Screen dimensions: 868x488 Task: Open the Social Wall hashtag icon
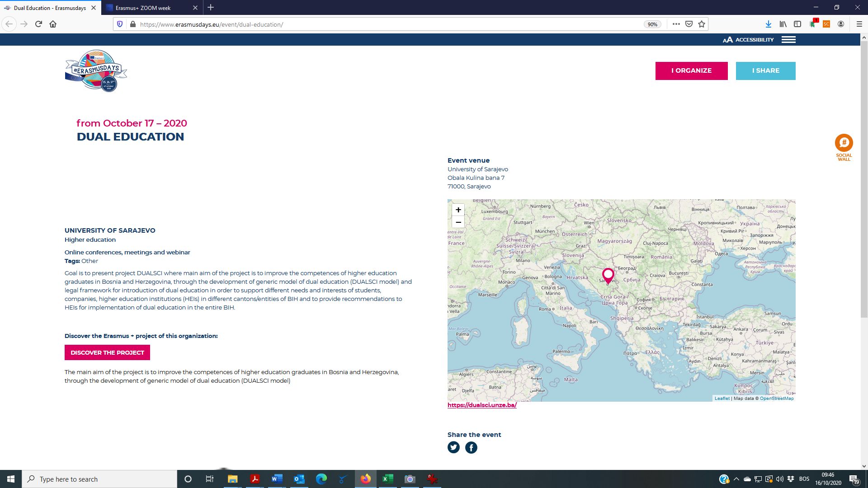coord(844,143)
